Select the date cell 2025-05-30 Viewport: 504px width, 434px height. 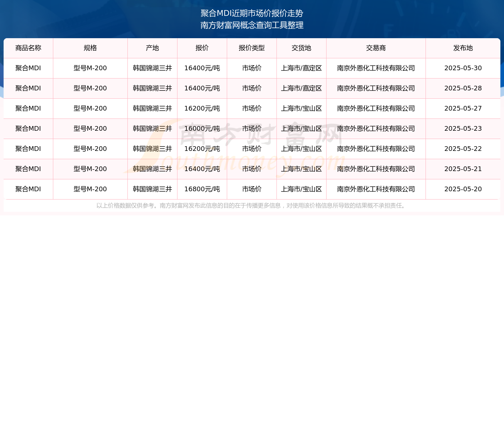coord(463,68)
